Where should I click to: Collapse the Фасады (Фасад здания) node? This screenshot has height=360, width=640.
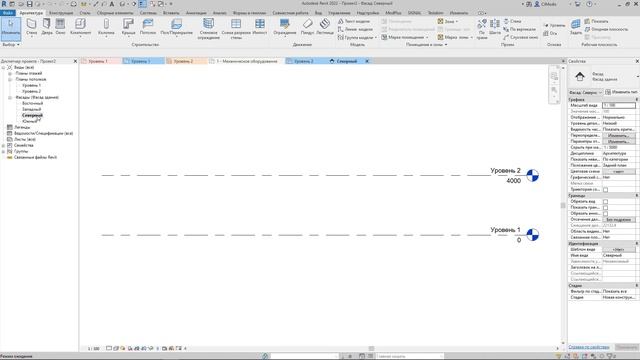[x=10, y=98]
